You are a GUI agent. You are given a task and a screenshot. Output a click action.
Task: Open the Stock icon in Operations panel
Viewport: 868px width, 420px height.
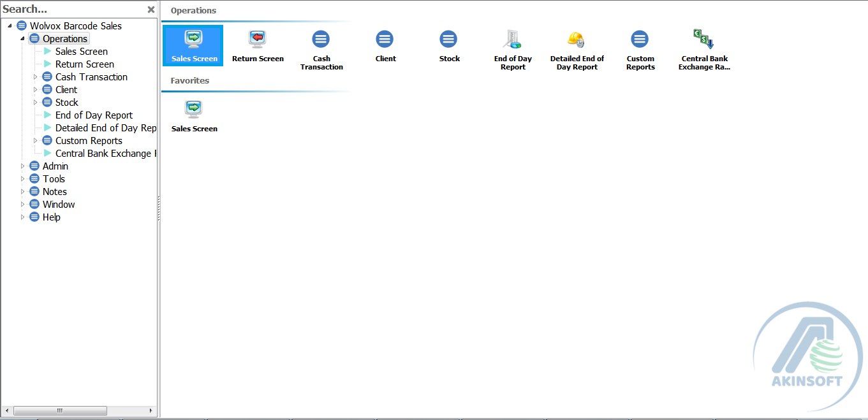[449, 46]
